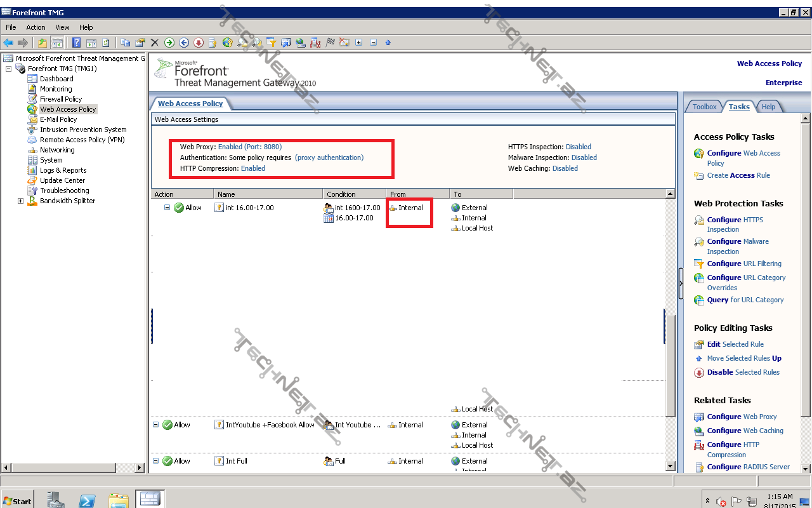Click Create Access Rule task link

pos(738,175)
